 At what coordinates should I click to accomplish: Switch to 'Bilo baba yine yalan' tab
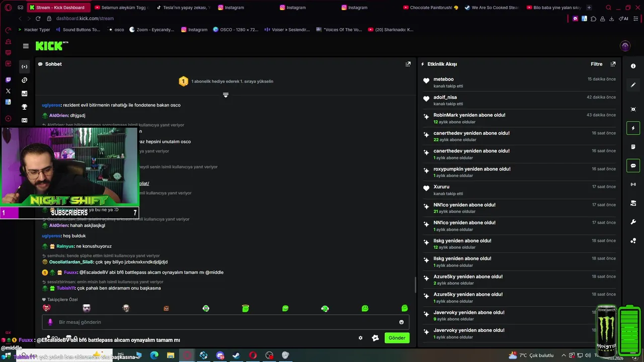click(553, 8)
